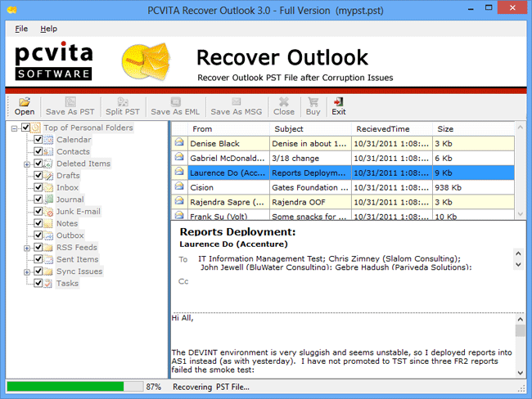Click the message body scroll down arrow
Image resolution: width=532 pixels, height=399 pixels.
[520, 373]
